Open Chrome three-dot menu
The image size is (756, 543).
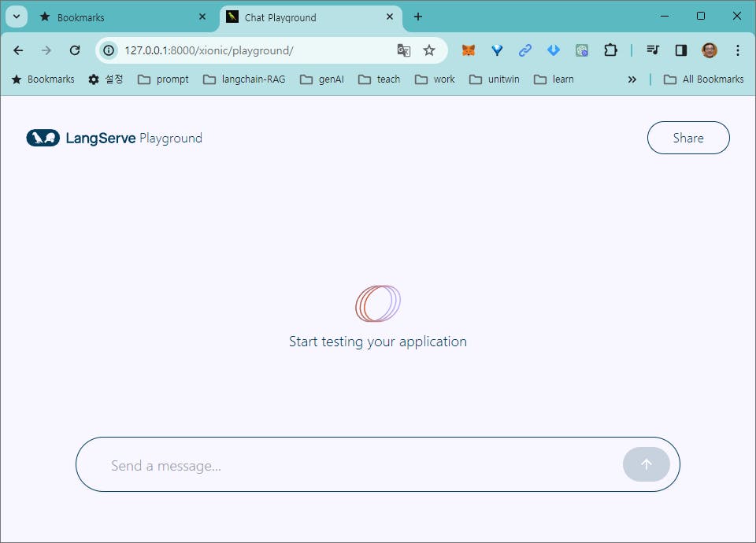click(x=738, y=50)
